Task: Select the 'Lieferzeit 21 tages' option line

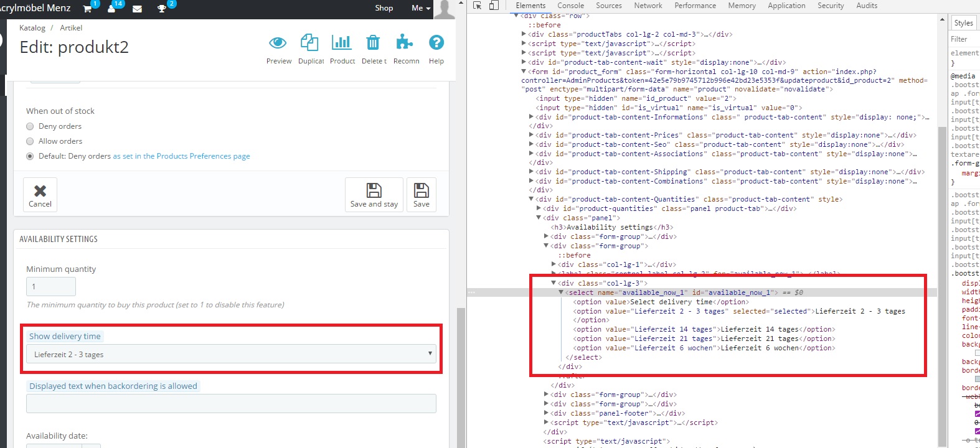Action: tap(704, 339)
